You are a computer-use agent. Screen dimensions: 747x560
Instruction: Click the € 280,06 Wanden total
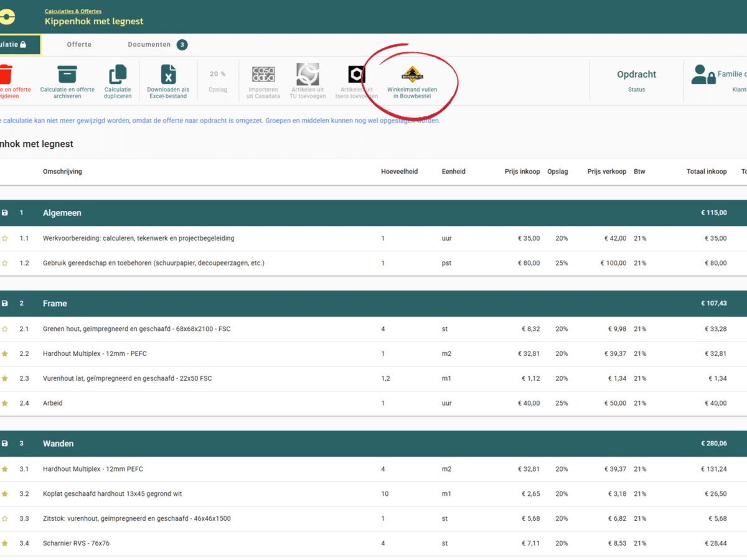pos(713,444)
